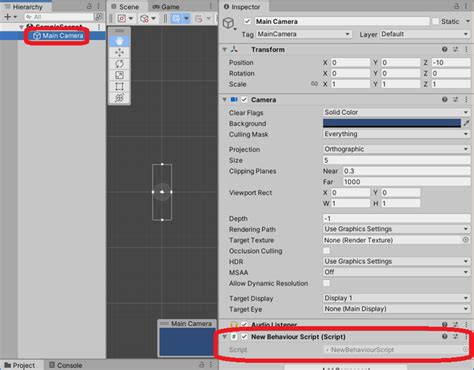Click the GameObject cube icon in Inspector
474x370 pixels.
[x=229, y=23]
